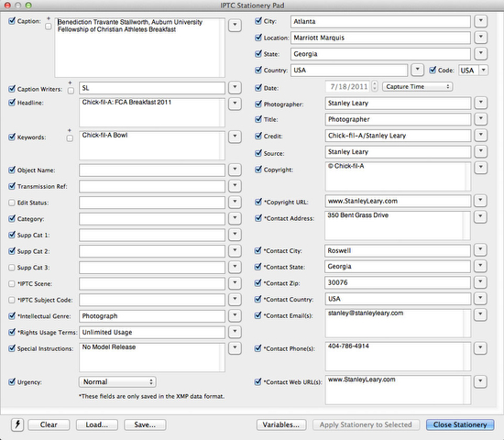Click into the Object Name text field
Viewport: 504px width, 440px height.
point(152,170)
